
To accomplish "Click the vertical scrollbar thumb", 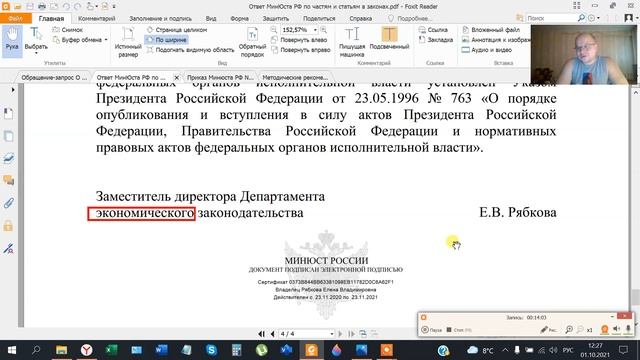I will 636,297.
